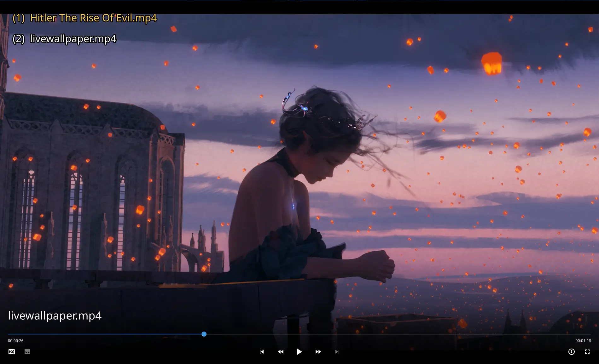Click the large orange lantern in the sky
The image size is (599, 364).
pyautogui.click(x=491, y=63)
